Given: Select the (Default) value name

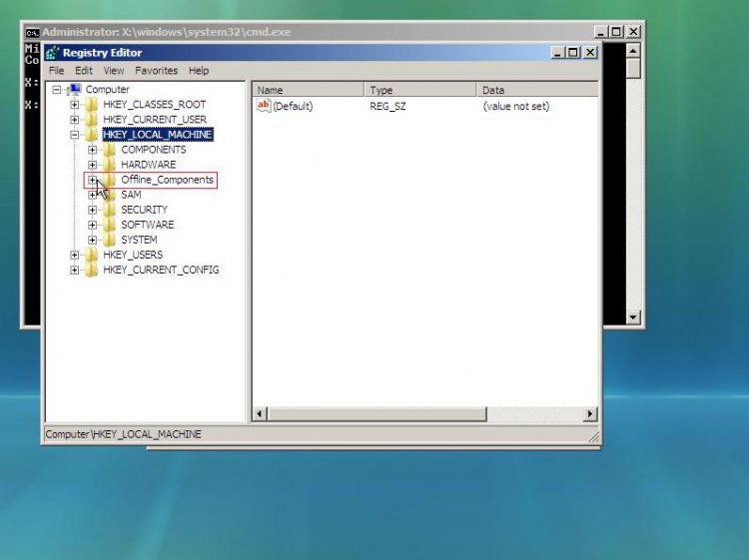Looking at the screenshot, I should 293,106.
